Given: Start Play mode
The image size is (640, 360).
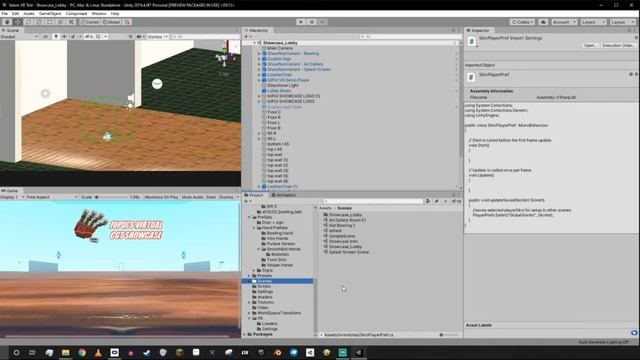Looking at the screenshot, I should click(301, 22).
